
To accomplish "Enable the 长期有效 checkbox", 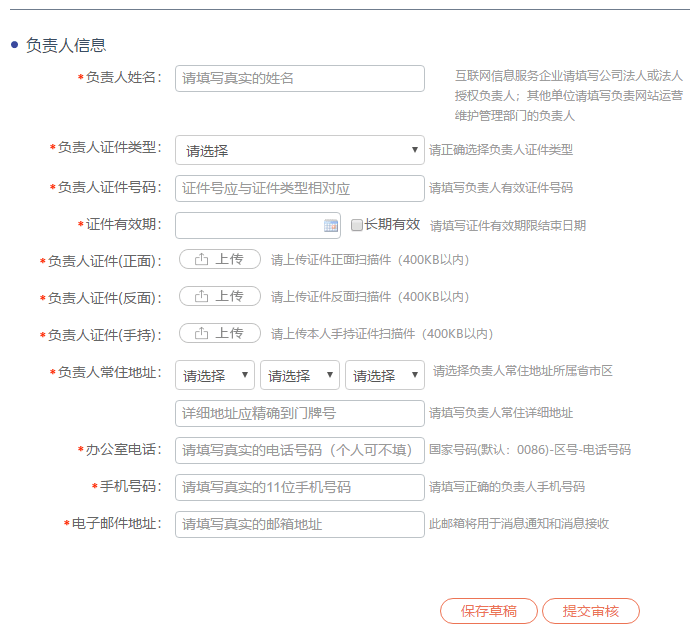I will (356, 225).
